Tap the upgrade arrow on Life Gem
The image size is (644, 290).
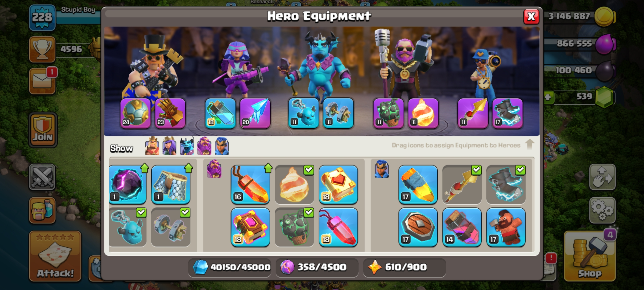click(268, 168)
